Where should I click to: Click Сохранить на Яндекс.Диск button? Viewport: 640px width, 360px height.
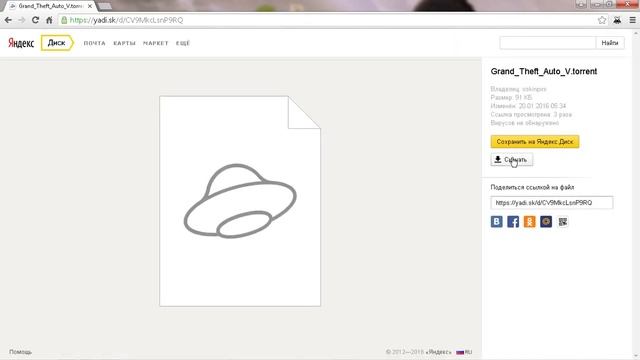535,142
